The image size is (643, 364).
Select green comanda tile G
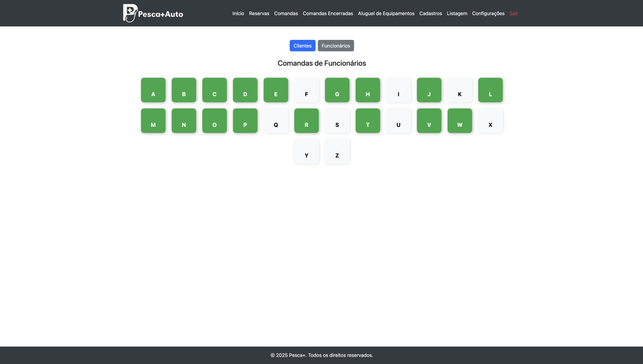click(x=337, y=90)
